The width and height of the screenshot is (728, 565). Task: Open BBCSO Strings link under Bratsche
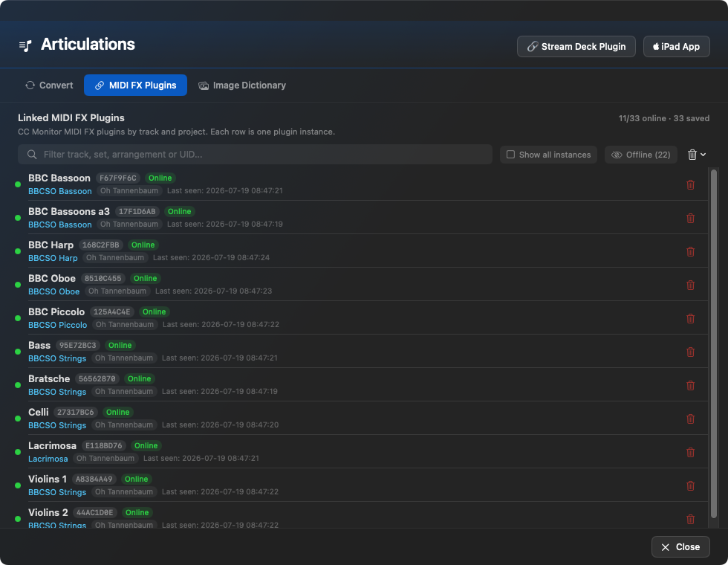[57, 392]
